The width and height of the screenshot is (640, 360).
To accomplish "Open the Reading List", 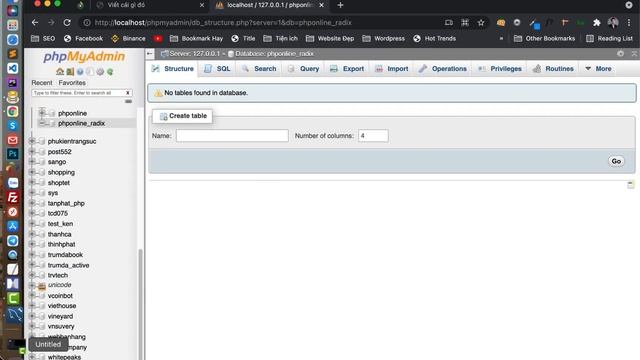I will click(x=609, y=38).
